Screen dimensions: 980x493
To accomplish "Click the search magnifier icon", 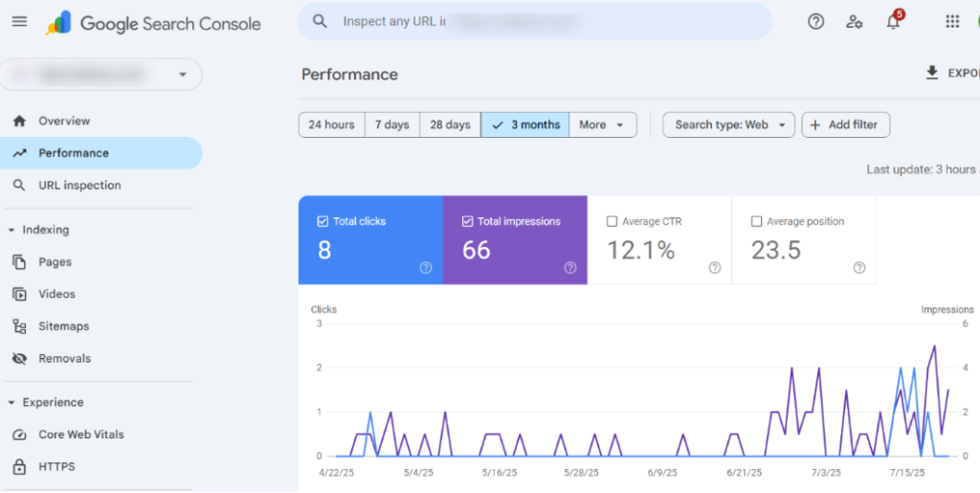I will click(x=320, y=21).
